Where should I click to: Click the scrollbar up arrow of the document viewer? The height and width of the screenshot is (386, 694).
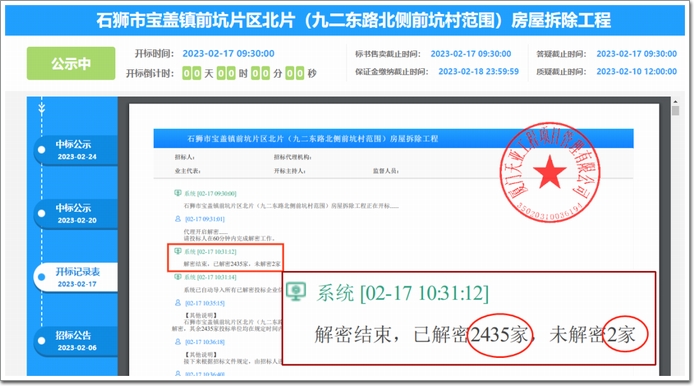(675, 101)
